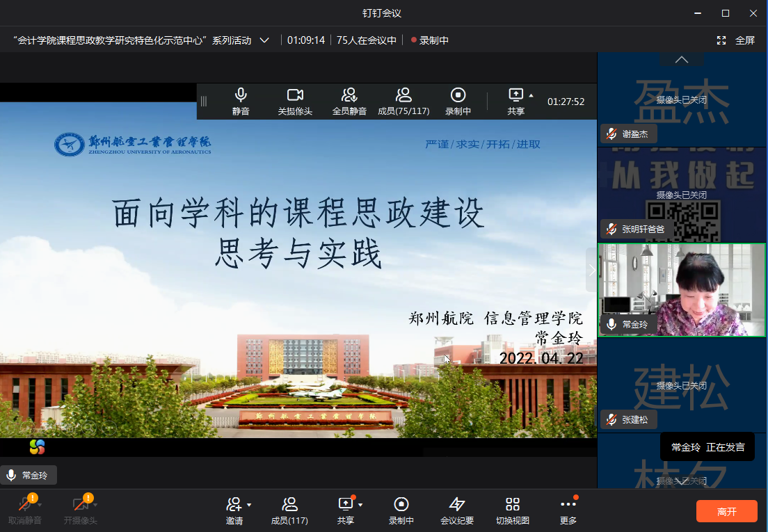Open 成员(75/117) in the shared toolbar
768x532 pixels.
coord(403,95)
